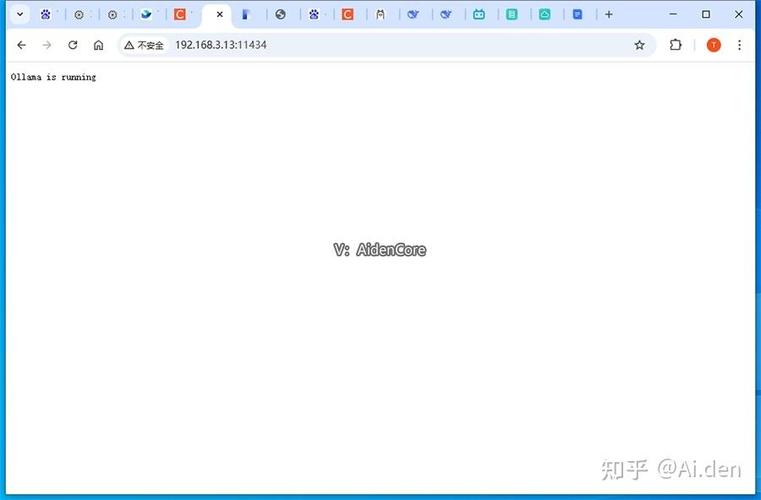Switch to the tab with the blue rectangle icon

(246, 15)
